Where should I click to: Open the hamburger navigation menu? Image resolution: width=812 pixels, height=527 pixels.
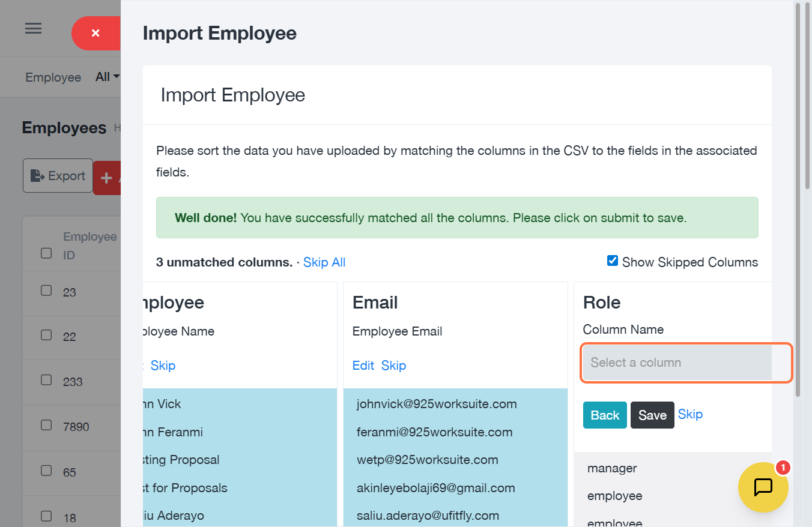pos(33,29)
